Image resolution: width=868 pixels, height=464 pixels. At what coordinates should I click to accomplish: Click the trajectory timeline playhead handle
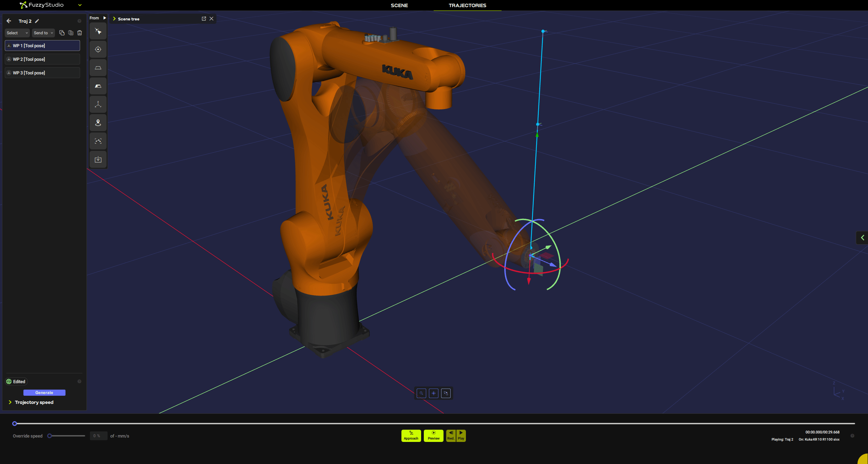pos(15,424)
